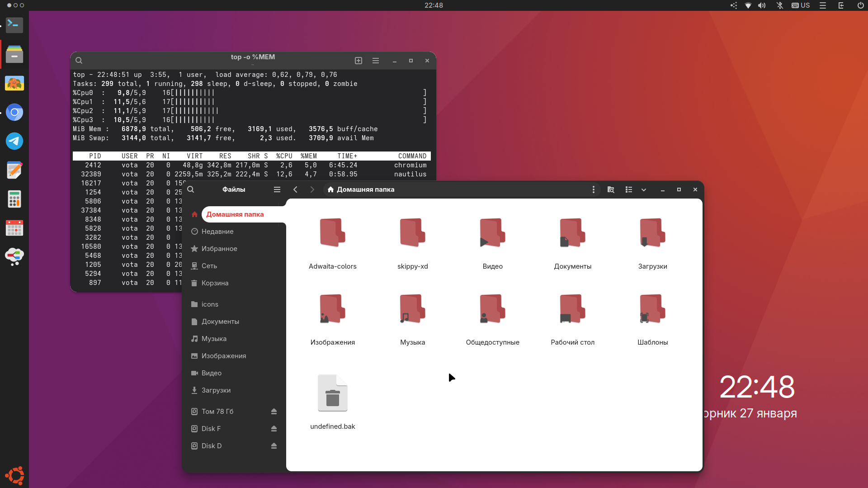
Task: Launch Telegram from the dock
Action: pyautogui.click(x=14, y=141)
